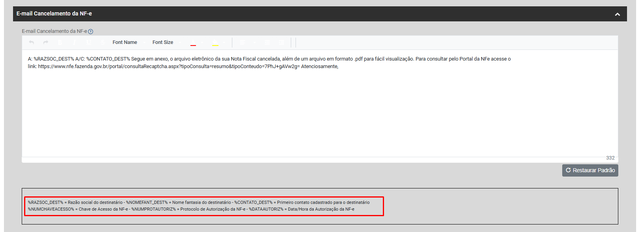This screenshot has width=644, height=232.
Task: Click the redo arrow icon
Action: pyautogui.click(x=46, y=42)
